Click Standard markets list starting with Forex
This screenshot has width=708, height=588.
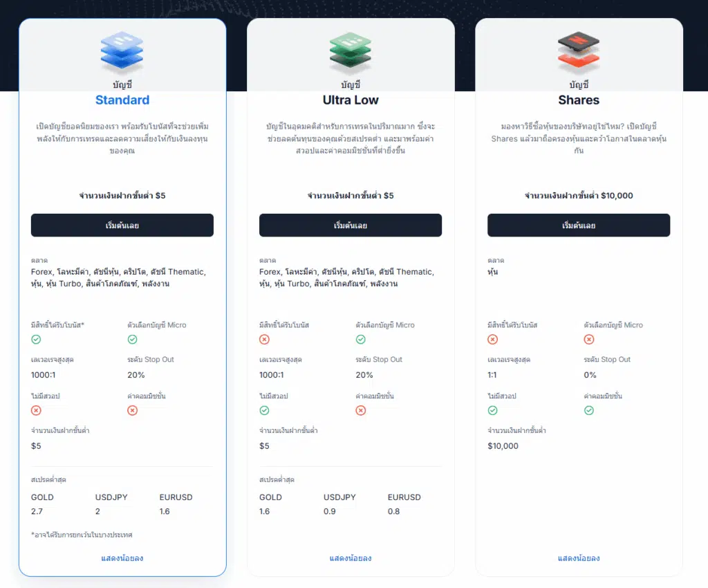118,277
